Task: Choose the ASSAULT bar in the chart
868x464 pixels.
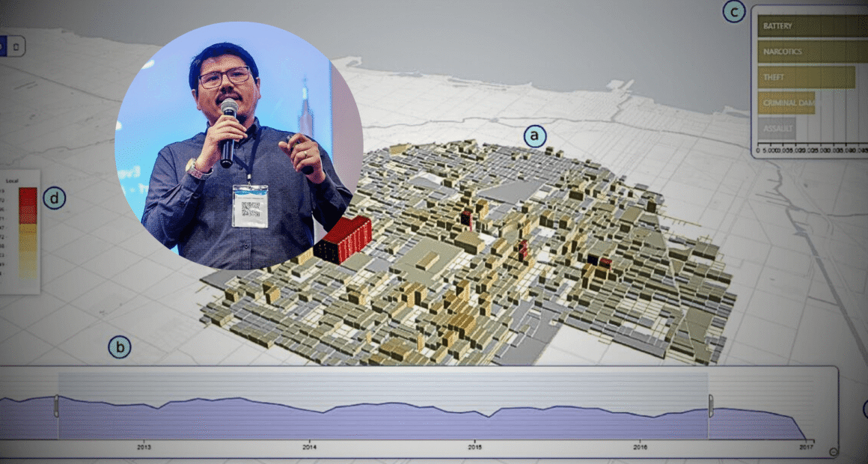Action: click(x=776, y=129)
